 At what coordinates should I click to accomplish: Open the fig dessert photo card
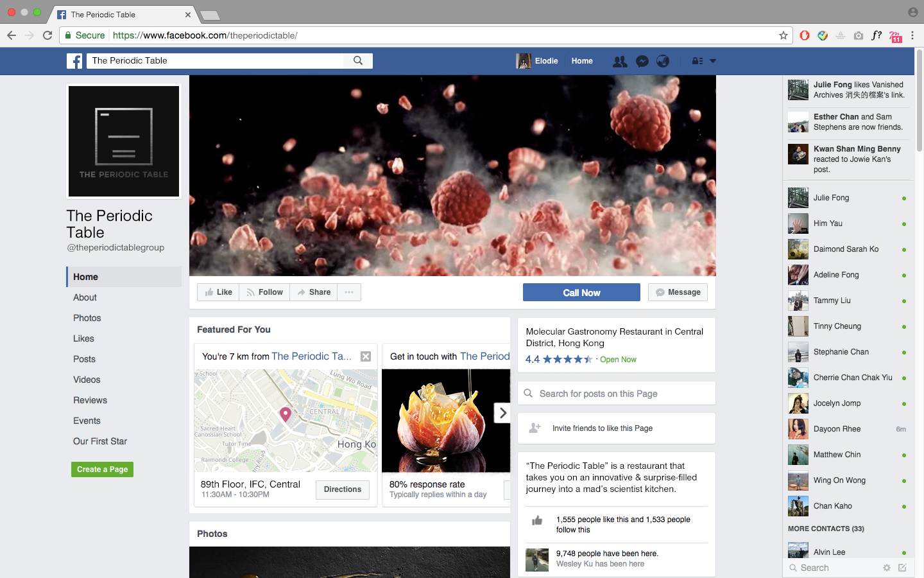pyautogui.click(x=446, y=421)
